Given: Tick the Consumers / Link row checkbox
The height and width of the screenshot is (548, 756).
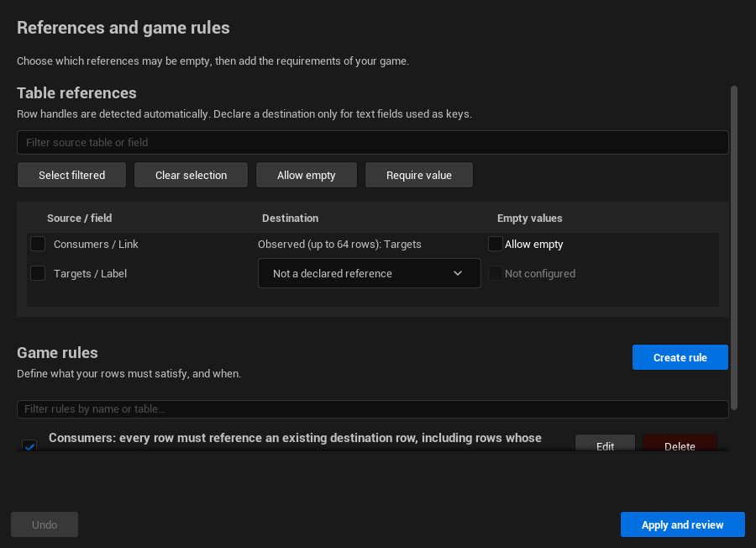Looking at the screenshot, I should 38,244.
